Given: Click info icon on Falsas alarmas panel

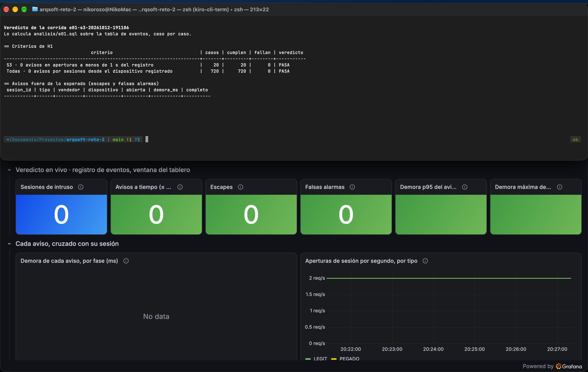Looking at the screenshot, I should [x=352, y=187].
